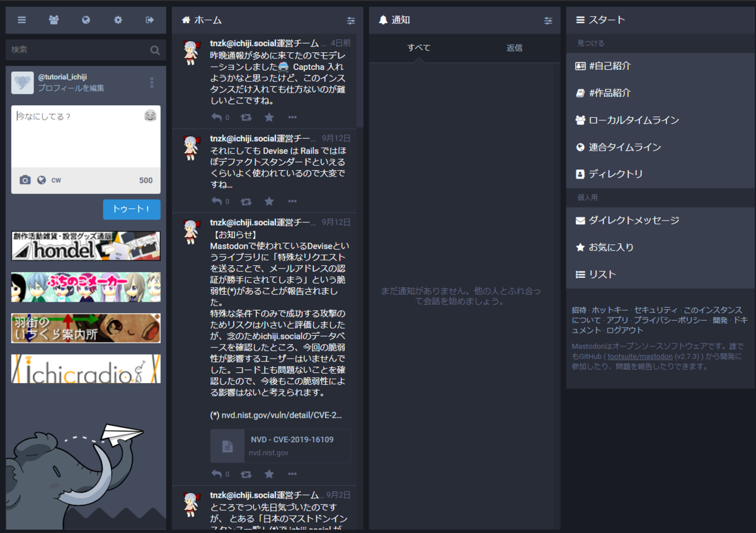The width and height of the screenshot is (756, 533).
Task: Open the ellipsis menu on the top toot
Action: tap(292, 117)
